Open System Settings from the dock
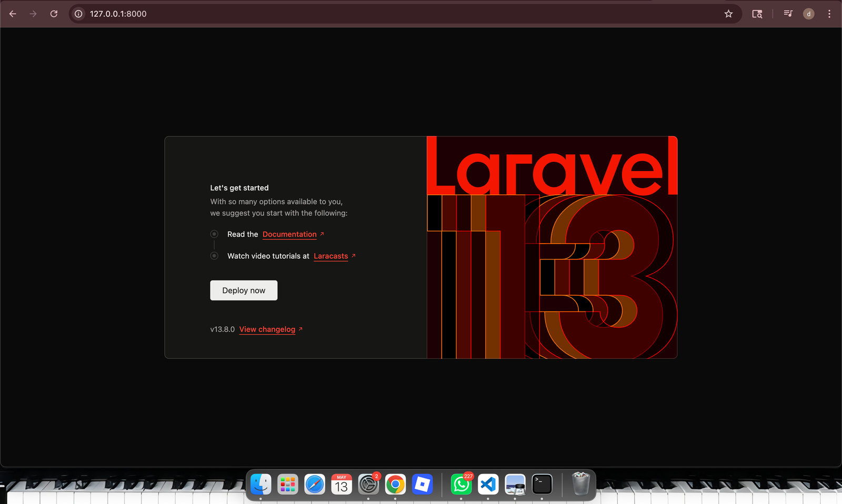This screenshot has height=504, width=842. [x=368, y=484]
